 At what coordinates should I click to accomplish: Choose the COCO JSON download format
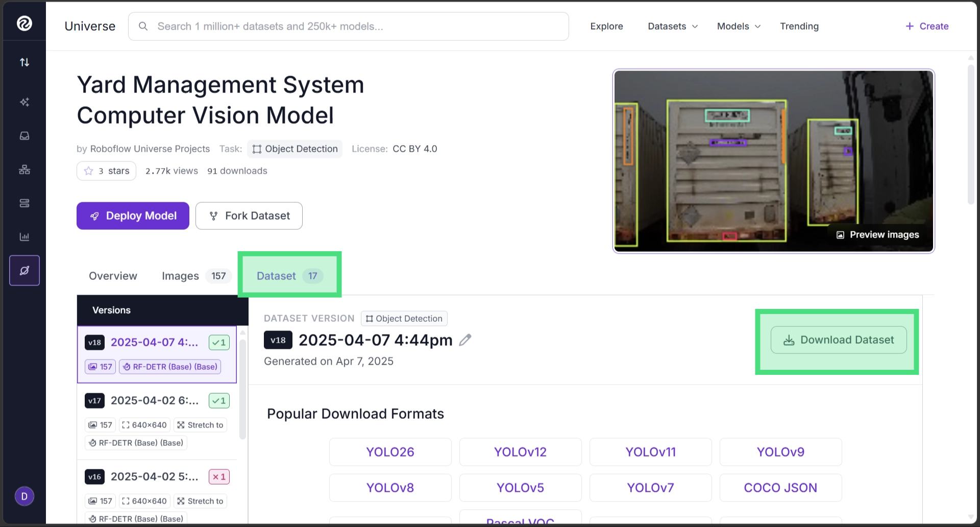[781, 488]
